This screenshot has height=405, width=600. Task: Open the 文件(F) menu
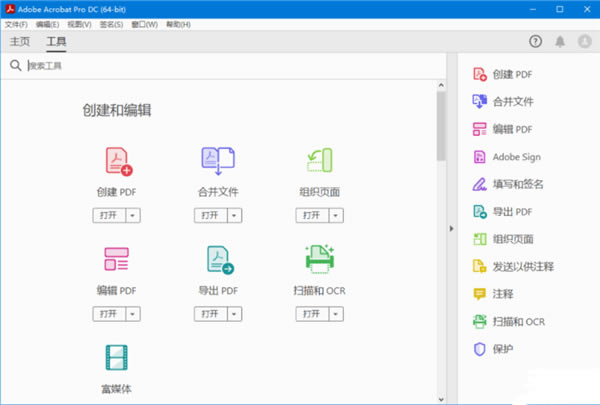(18, 23)
